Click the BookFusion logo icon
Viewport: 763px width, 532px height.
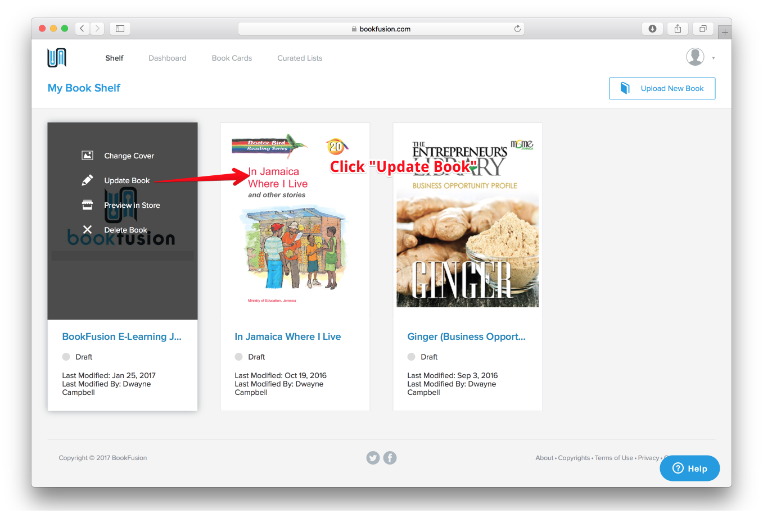pos(57,58)
